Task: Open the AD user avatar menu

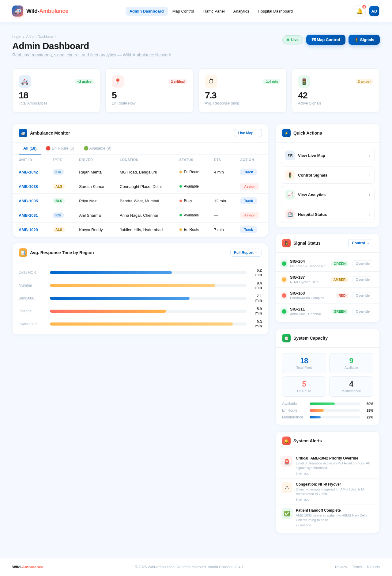Action: (374, 11)
